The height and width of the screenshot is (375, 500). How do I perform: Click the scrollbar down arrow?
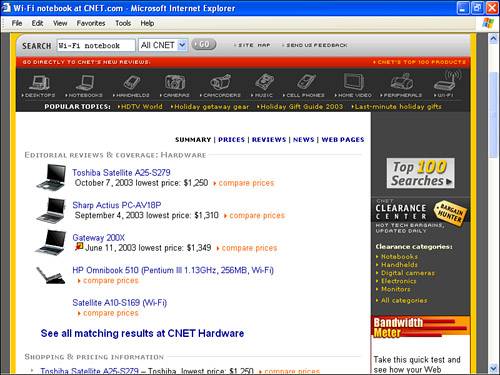[494, 368]
